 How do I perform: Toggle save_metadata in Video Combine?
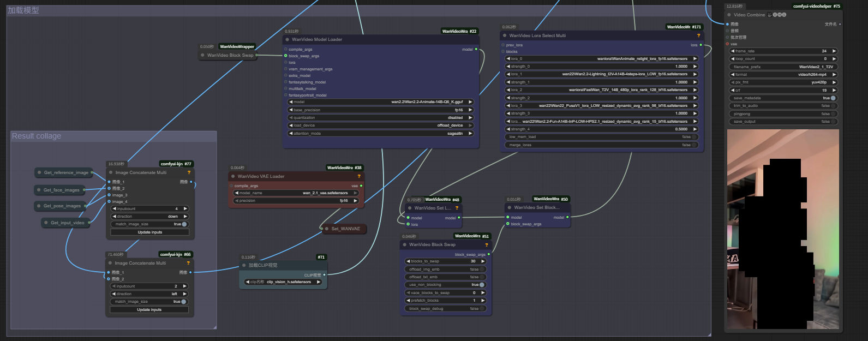point(833,98)
